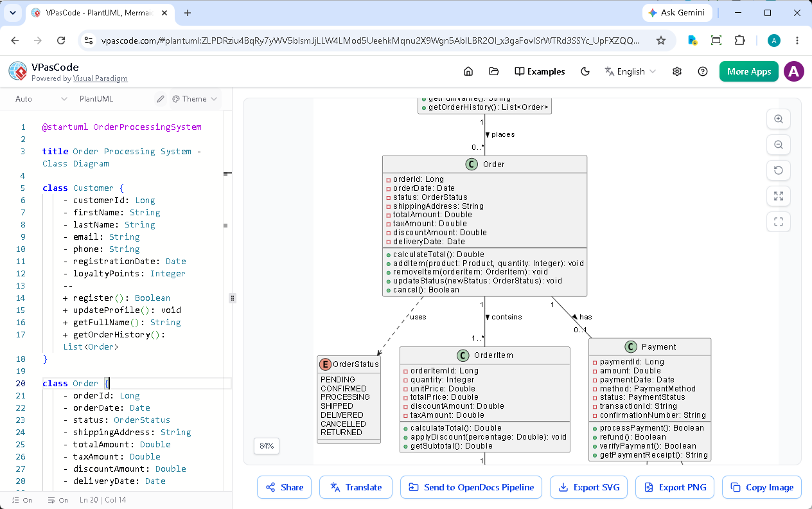Click the pencil edit icon
This screenshot has height=509, width=812.
161,99
